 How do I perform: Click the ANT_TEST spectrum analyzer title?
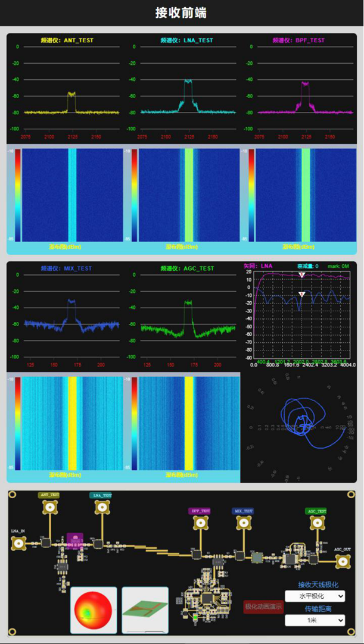[67, 40]
